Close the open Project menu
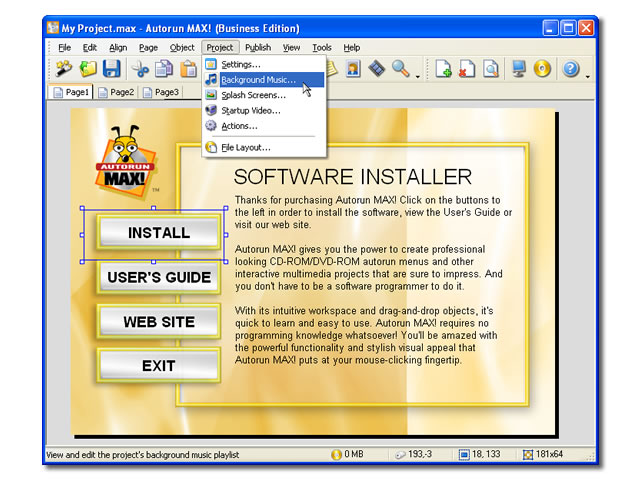 coord(220,48)
